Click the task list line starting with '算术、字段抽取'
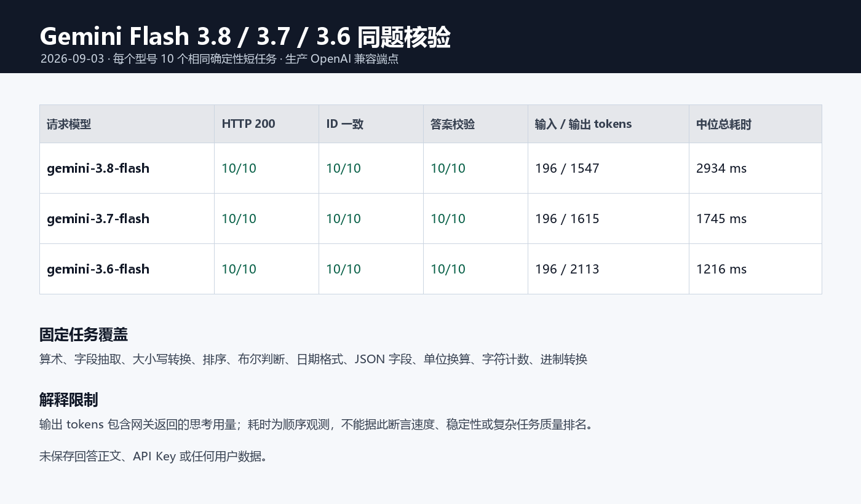Viewport: 861px width, 504px height. click(314, 359)
